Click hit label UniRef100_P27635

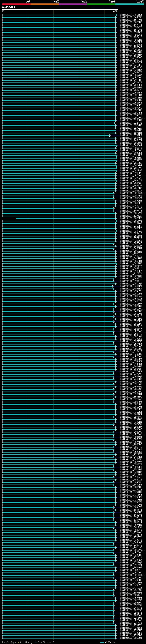pos(131,610)
